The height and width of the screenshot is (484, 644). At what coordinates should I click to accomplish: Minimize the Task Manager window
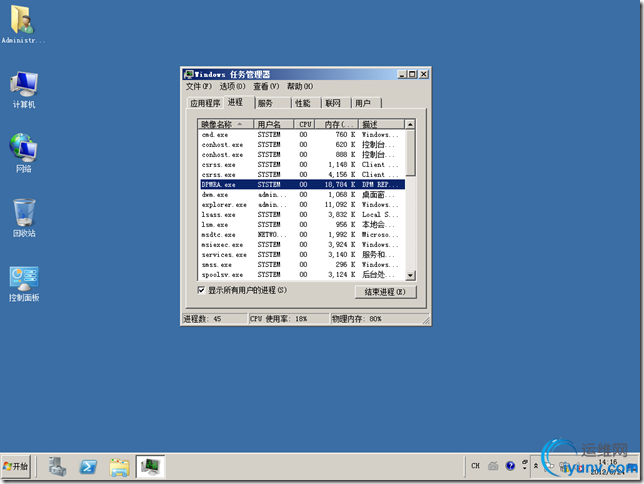pyautogui.click(x=402, y=74)
